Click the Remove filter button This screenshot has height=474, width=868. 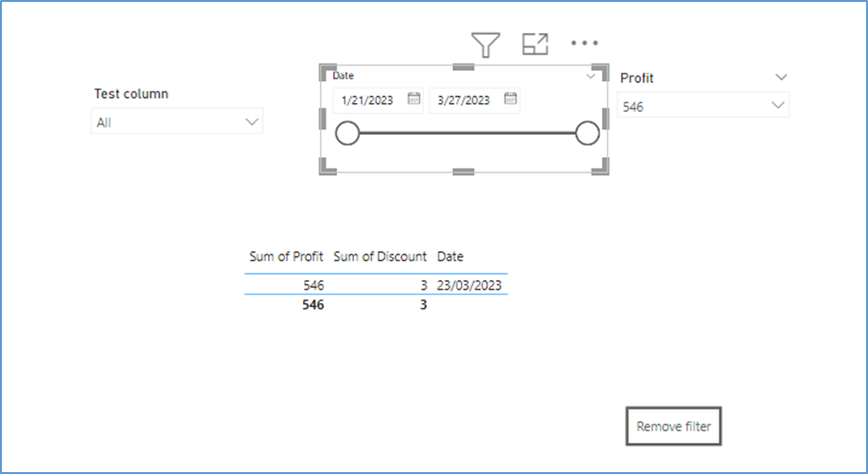(x=674, y=427)
